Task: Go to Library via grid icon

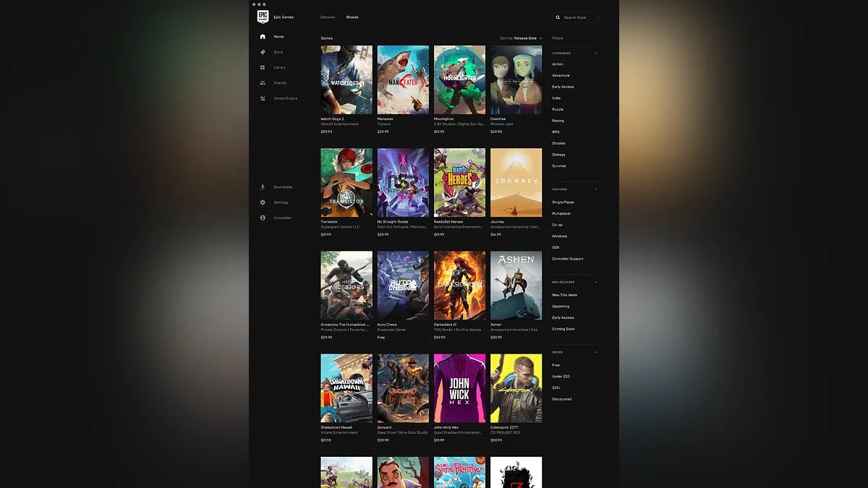Action: click(x=263, y=67)
